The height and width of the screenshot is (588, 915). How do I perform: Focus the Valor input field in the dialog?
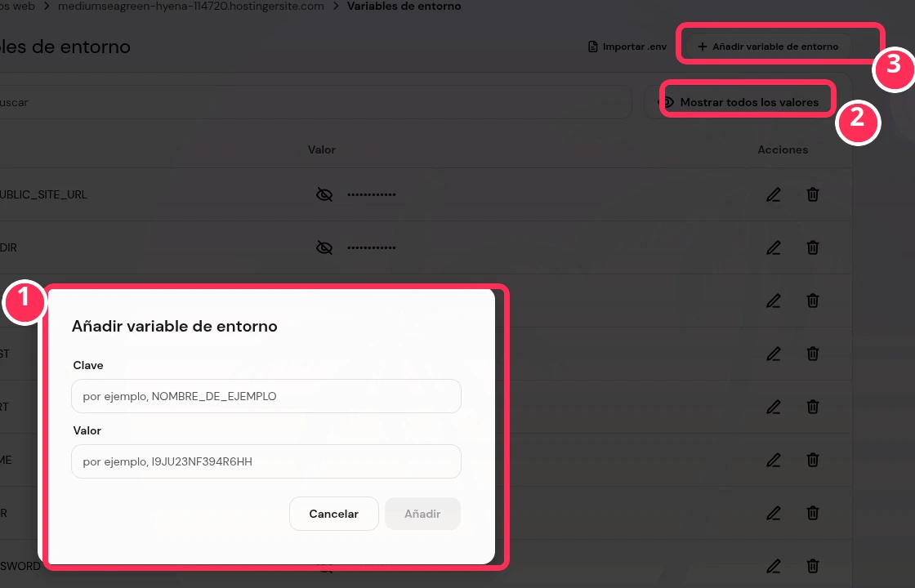266,461
